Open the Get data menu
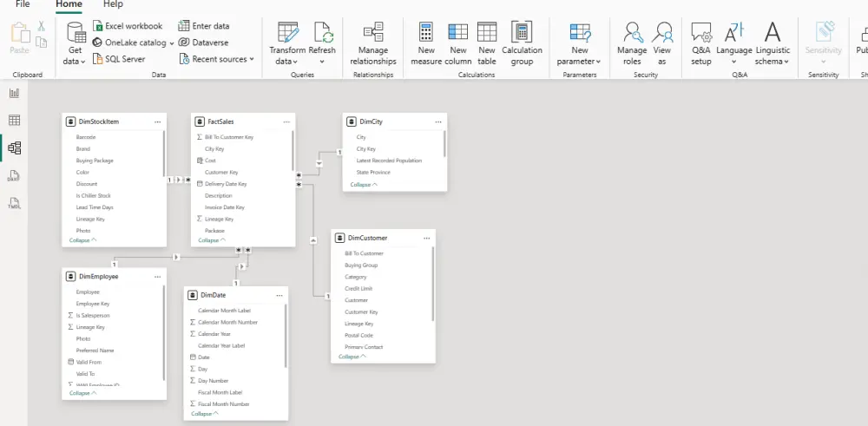Image resolution: width=868 pixels, height=426 pixels. click(x=76, y=43)
